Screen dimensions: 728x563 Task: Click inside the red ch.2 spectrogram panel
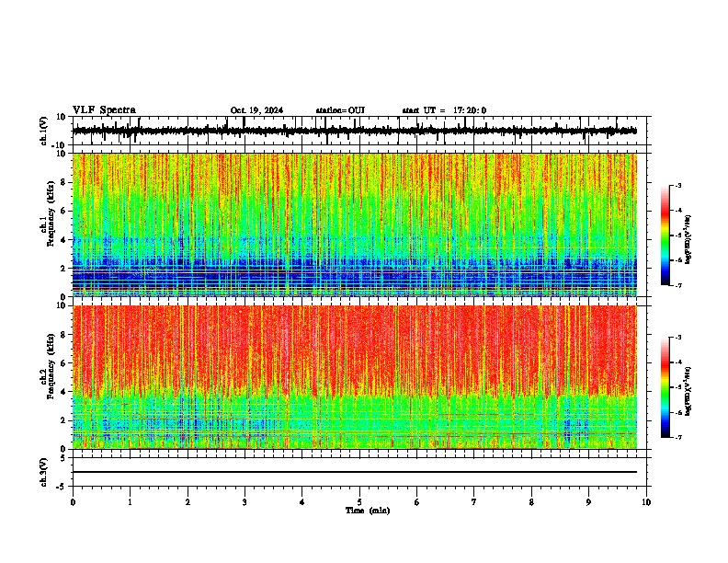tap(354, 377)
